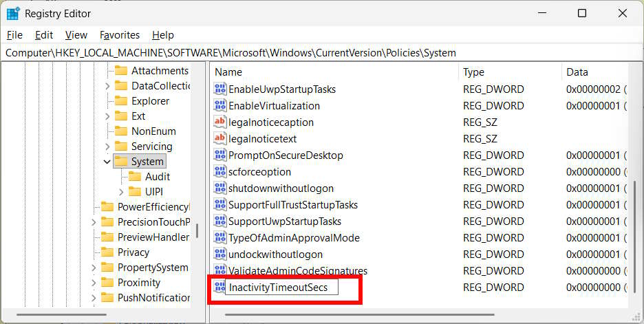Select the Servicing folder icon
This screenshot has width=644, height=324.
121,147
